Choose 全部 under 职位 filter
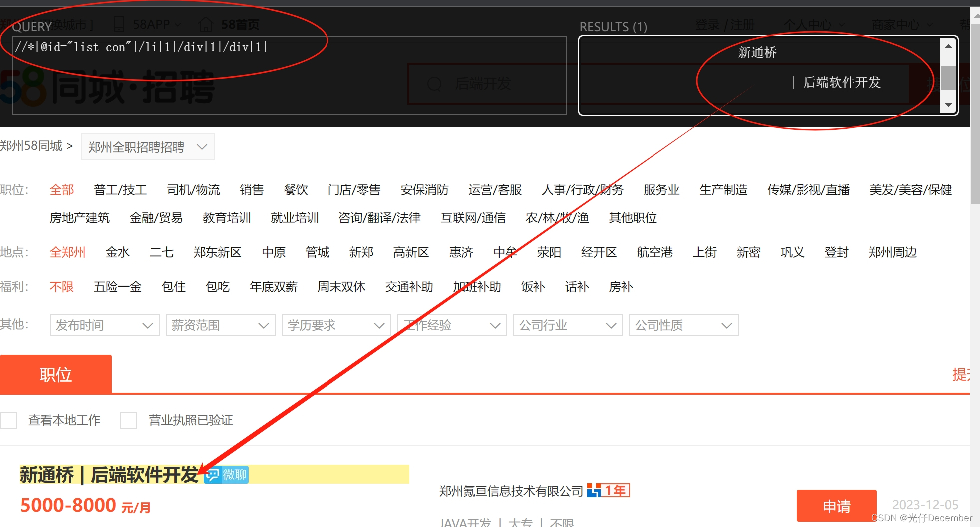The image size is (980, 527). (x=62, y=190)
